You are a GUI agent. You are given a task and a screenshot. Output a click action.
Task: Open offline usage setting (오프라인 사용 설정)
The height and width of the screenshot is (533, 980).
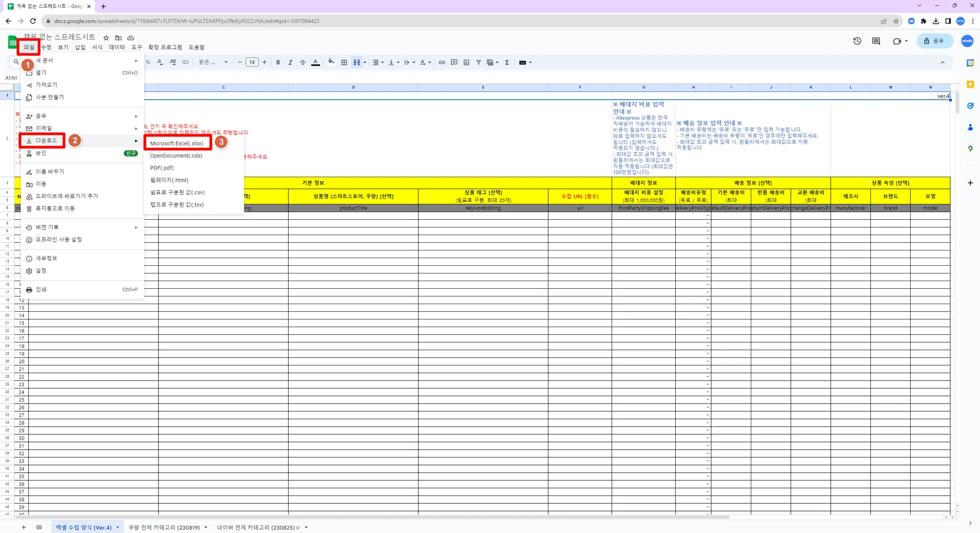58,239
